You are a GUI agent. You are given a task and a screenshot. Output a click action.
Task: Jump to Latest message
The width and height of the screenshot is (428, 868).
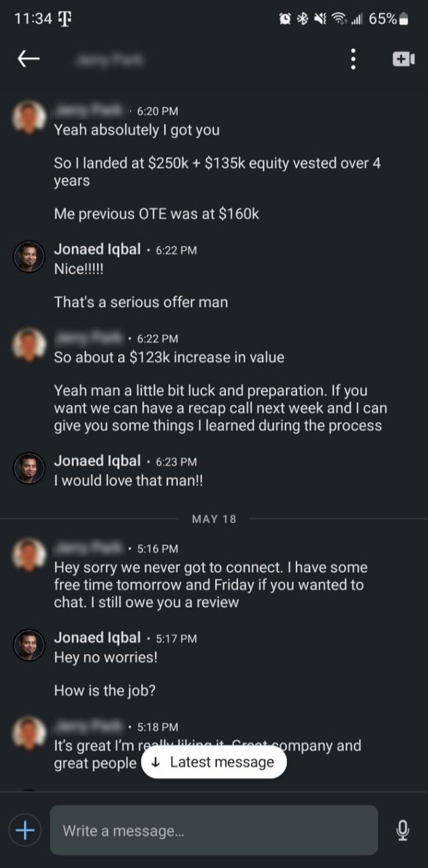[213, 762]
